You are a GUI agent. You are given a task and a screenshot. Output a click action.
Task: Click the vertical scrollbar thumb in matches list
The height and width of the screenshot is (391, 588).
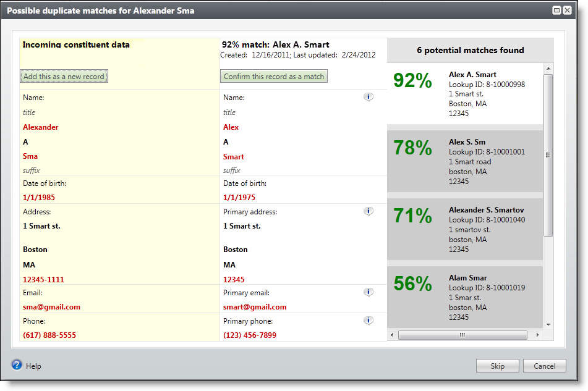click(x=548, y=154)
